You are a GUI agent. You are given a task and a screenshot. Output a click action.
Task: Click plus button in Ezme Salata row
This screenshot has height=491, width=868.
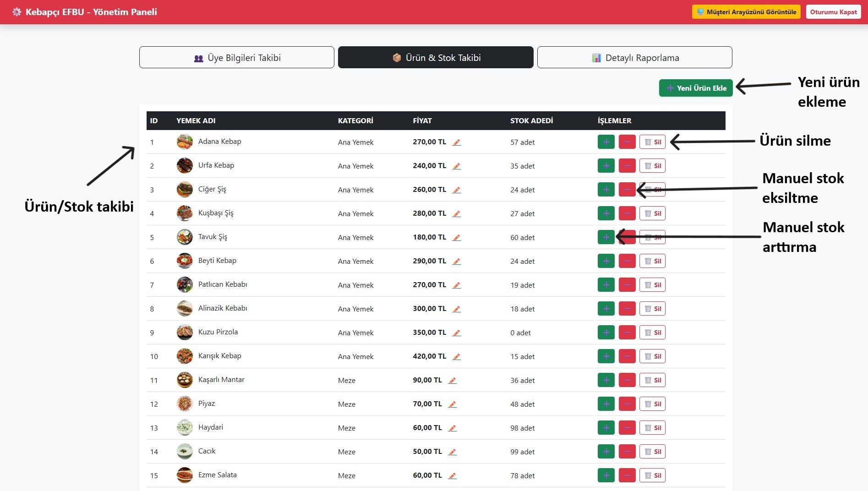(606, 475)
